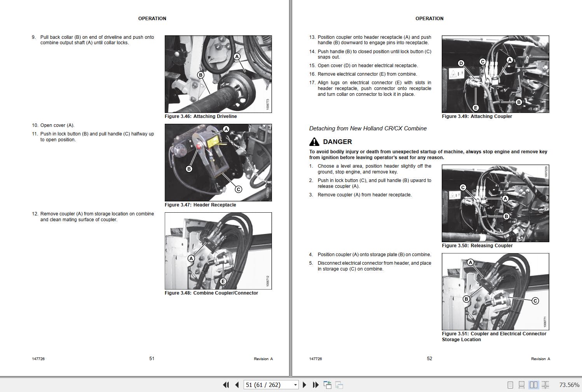This screenshot has width=582, height=392.
Task: Click step 14 'Push handle (B) to closed position'
Action: 375,54
